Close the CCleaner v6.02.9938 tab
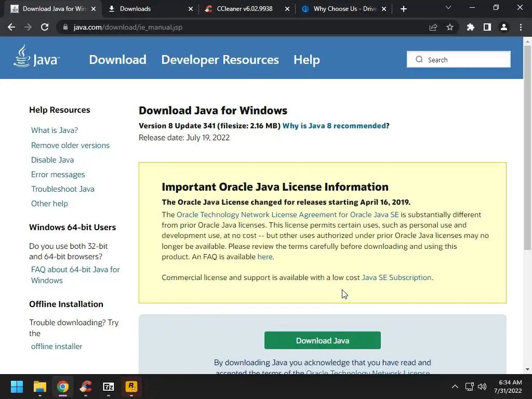 pyautogui.click(x=287, y=9)
